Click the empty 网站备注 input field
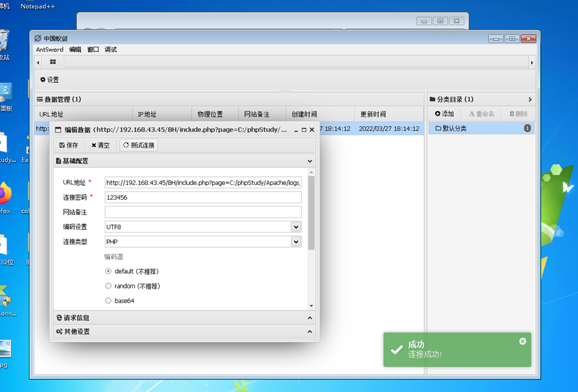 203,212
